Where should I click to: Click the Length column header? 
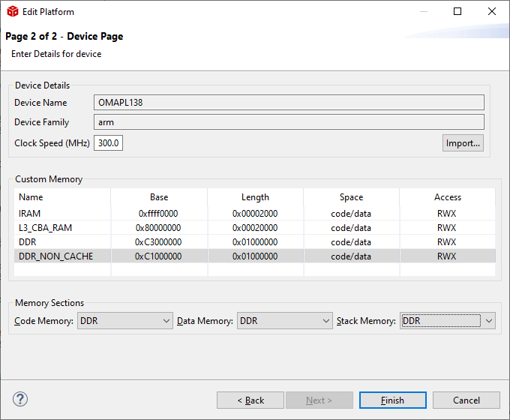255,197
